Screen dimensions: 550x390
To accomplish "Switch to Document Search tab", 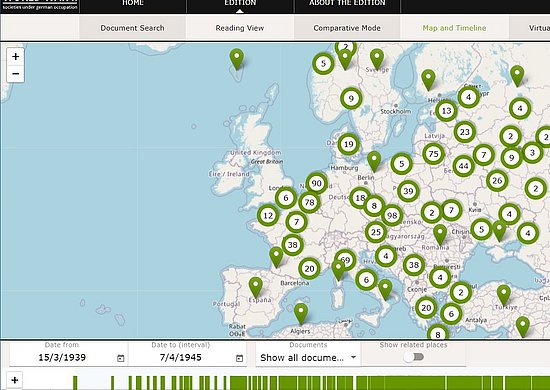I will [132, 28].
